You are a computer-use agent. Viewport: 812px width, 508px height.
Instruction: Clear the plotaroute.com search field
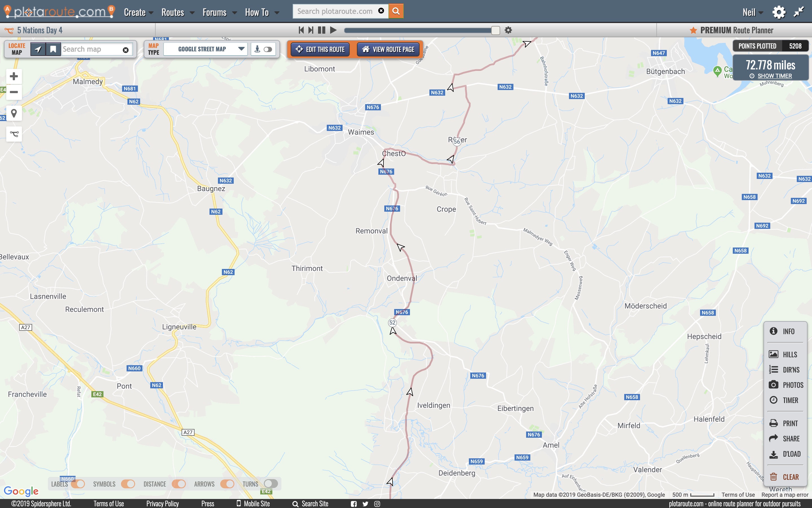pos(381,11)
